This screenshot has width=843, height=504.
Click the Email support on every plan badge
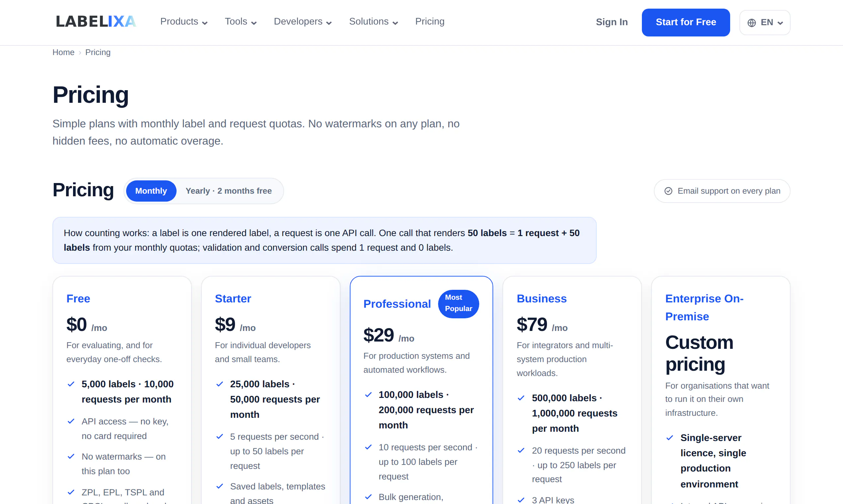click(722, 191)
